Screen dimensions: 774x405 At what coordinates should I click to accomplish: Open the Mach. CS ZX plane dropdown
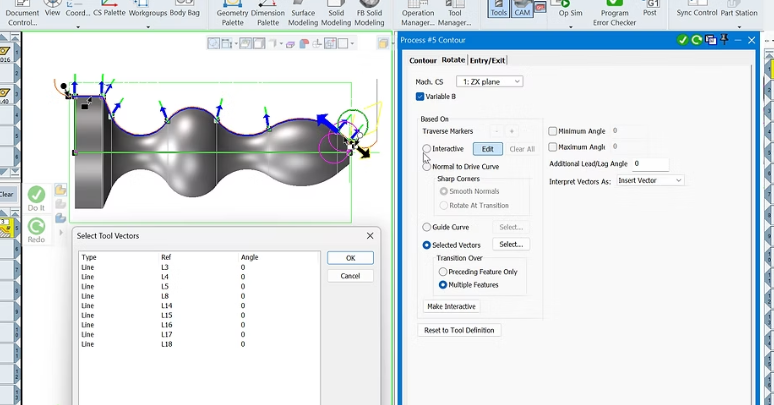tap(489, 81)
